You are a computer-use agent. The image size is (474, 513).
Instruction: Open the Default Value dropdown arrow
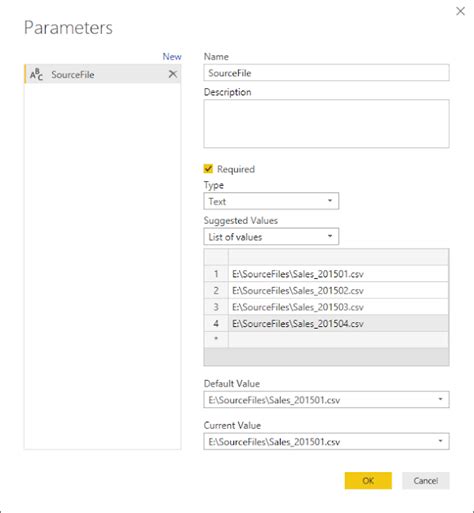click(440, 399)
